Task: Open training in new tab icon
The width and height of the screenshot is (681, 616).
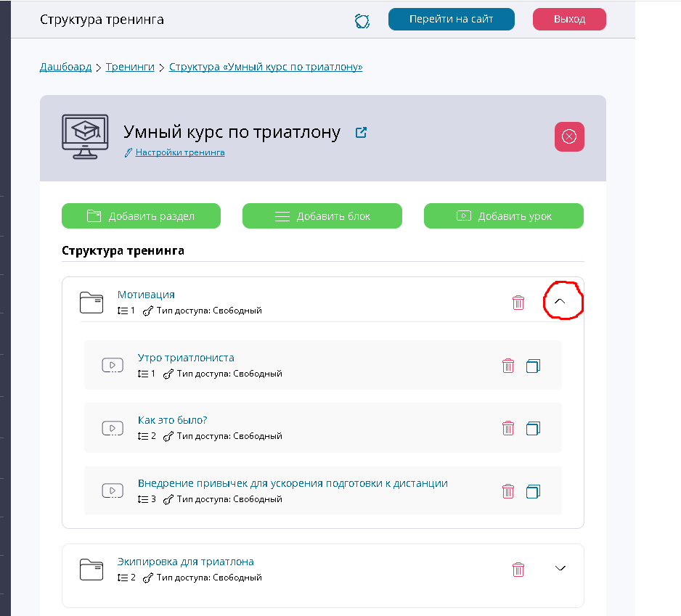Action: tap(361, 133)
